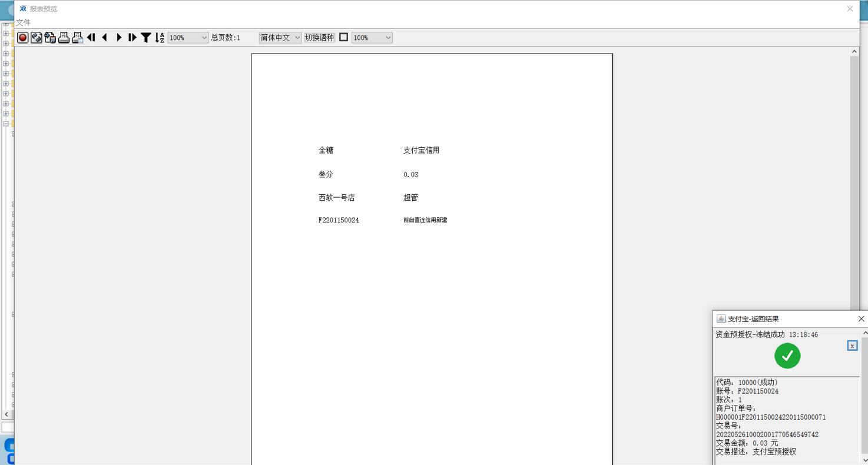This screenshot has height=465, width=868.
Task: Jump to the last page
Action: point(132,38)
